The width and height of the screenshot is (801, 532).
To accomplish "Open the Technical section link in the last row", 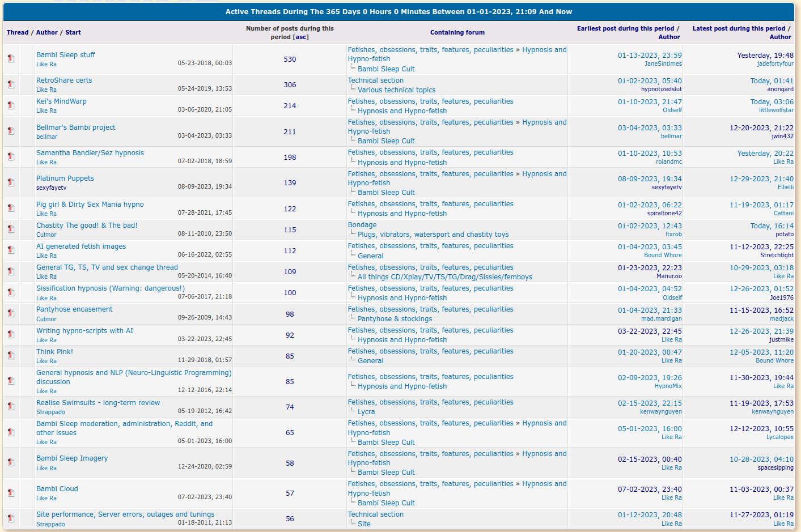I will coord(375,514).
